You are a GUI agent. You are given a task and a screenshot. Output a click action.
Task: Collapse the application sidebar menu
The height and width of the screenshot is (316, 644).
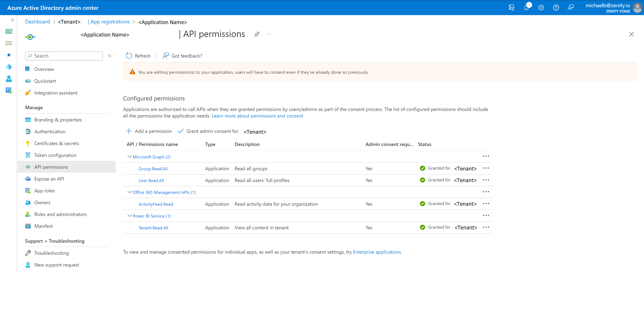tap(110, 56)
